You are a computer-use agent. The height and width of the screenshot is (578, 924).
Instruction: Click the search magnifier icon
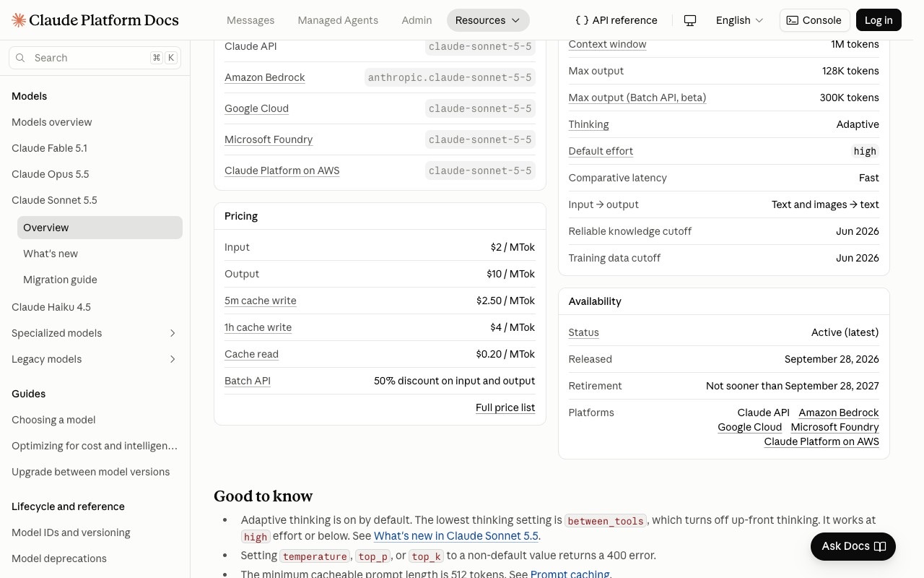coord(21,58)
